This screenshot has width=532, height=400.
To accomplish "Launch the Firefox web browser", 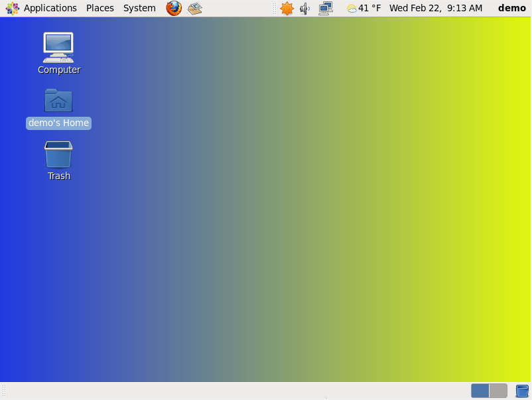I will pyautogui.click(x=174, y=8).
